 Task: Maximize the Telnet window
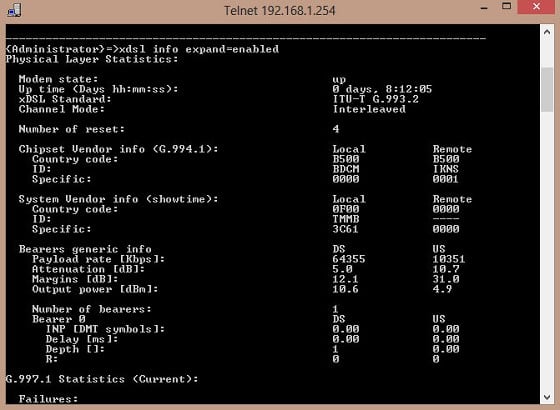tap(506, 6)
